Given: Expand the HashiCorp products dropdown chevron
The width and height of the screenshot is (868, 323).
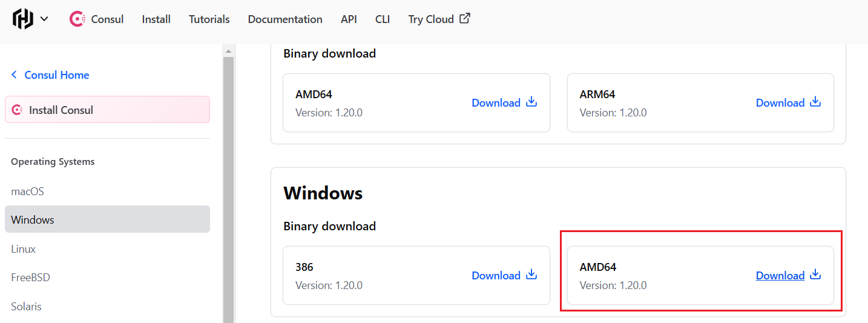Looking at the screenshot, I should click(44, 19).
